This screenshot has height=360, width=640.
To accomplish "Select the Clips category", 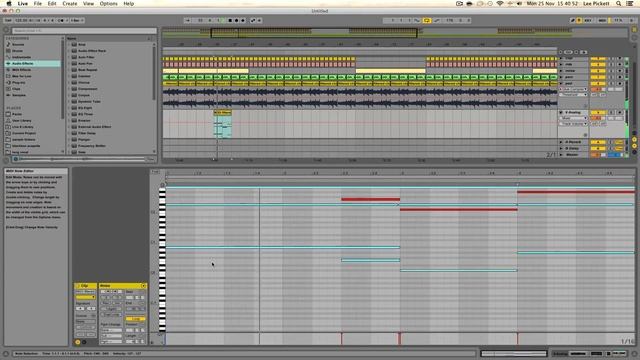I will 16,89.
